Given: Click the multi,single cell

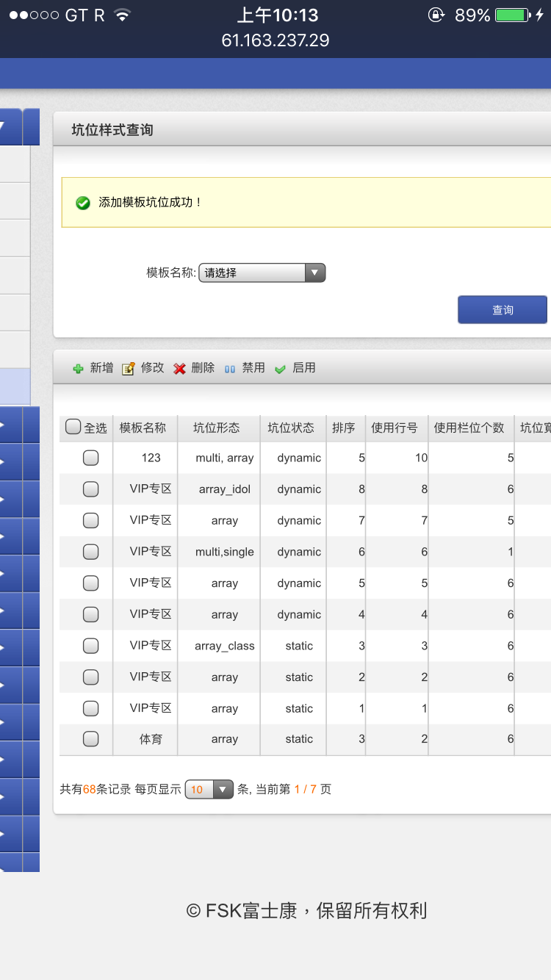Looking at the screenshot, I should (x=225, y=552).
